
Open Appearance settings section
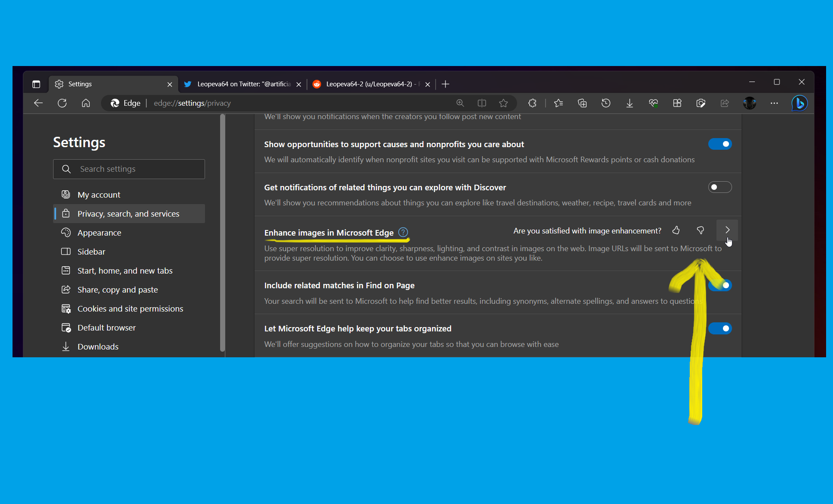[x=99, y=233]
